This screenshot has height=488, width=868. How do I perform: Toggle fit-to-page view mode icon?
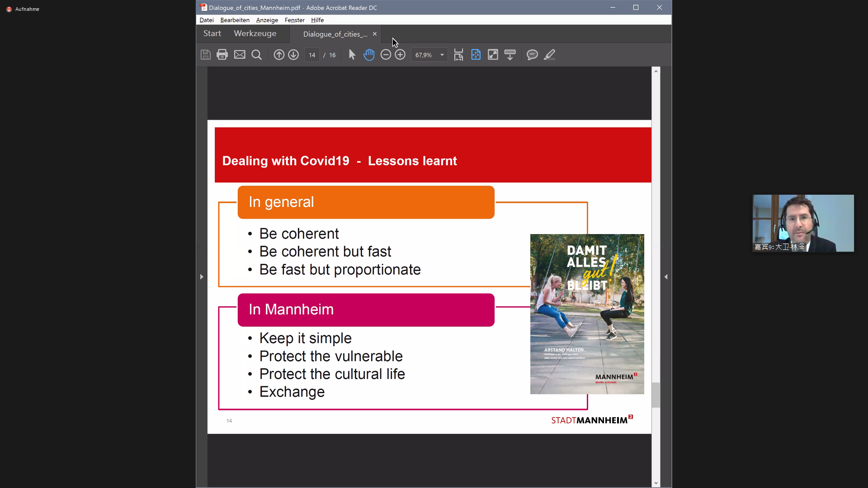(476, 55)
